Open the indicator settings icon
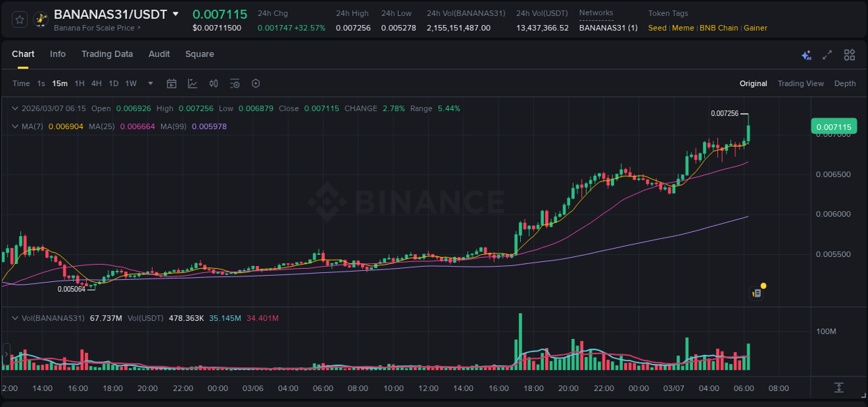This screenshot has height=407, width=868. (x=235, y=83)
